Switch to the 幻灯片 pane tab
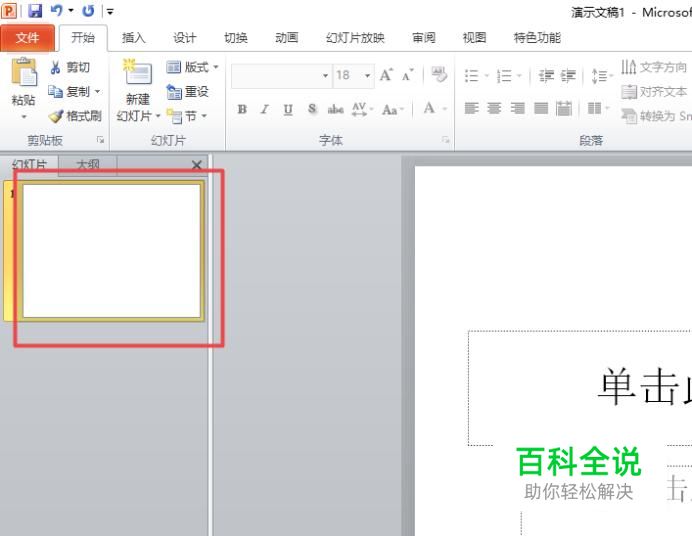The height and width of the screenshot is (536, 692). 29,165
